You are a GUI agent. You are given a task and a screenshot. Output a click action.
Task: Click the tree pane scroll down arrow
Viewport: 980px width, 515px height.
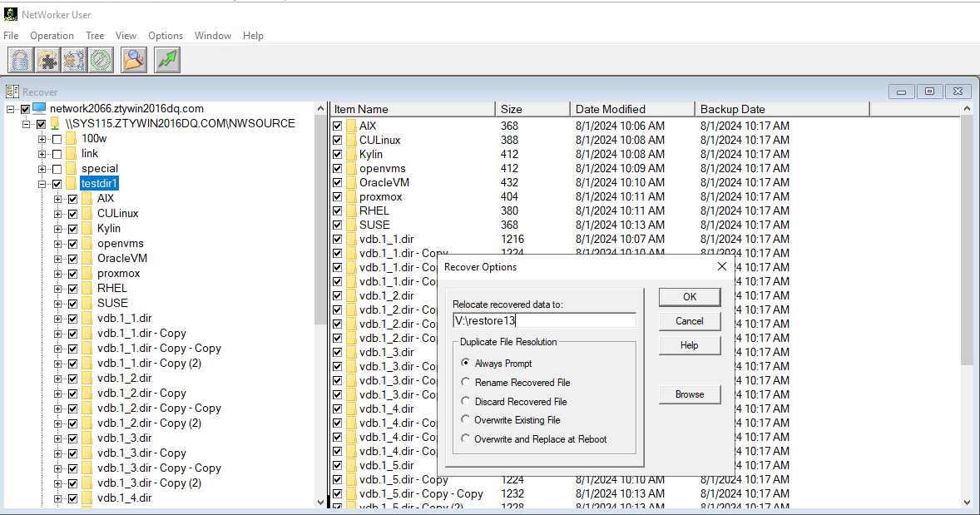pyautogui.click(x=320, y=501)
